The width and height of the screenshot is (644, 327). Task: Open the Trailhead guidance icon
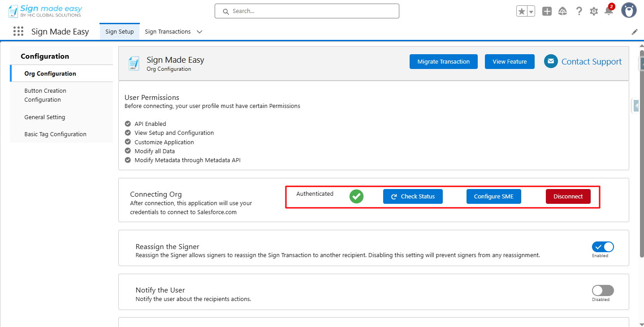tap(563, 12)
